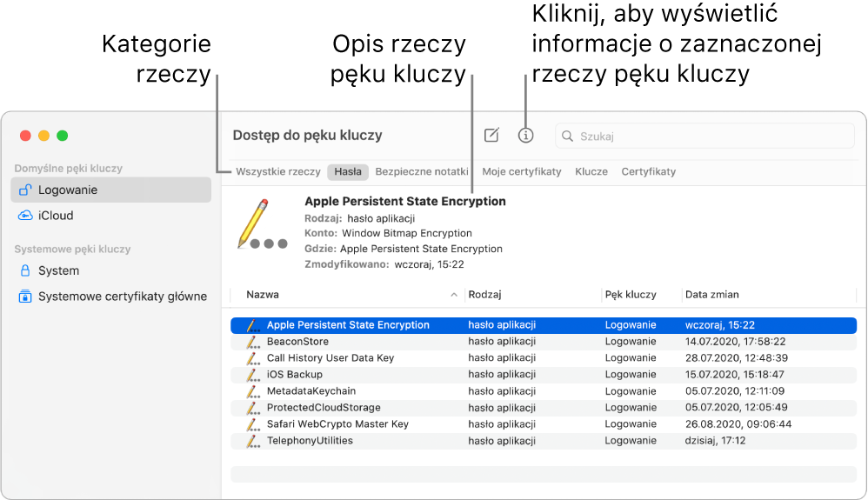Image resolution: width=868 pixels, height=500 pixels.
Task: Select the TelephonyUtilities entry
Action: pos(310,441)
